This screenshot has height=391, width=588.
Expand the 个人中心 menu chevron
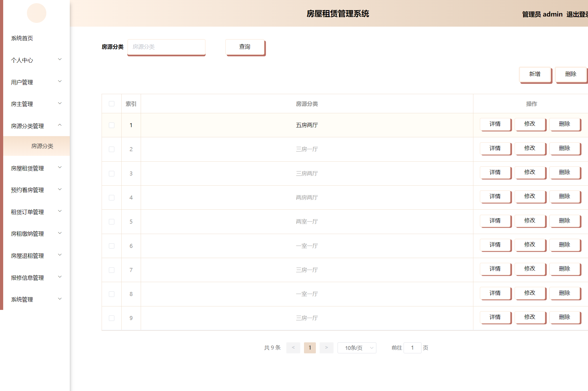tap(60, 59)
